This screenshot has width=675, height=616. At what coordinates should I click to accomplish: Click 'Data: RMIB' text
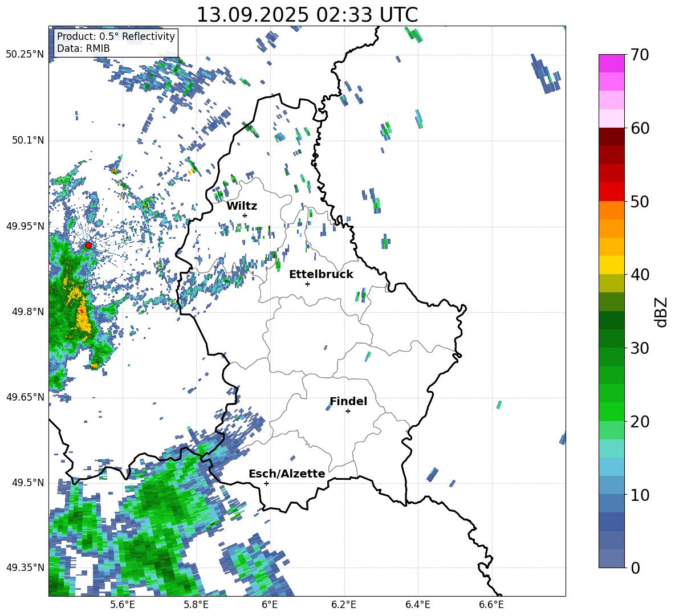tap(83, 48)
